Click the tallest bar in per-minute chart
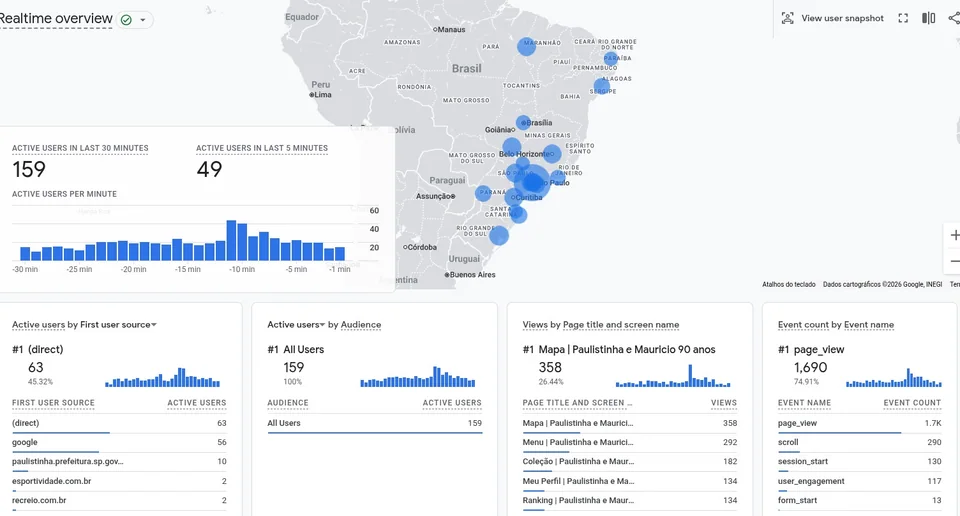 click(x=231, y=241)
